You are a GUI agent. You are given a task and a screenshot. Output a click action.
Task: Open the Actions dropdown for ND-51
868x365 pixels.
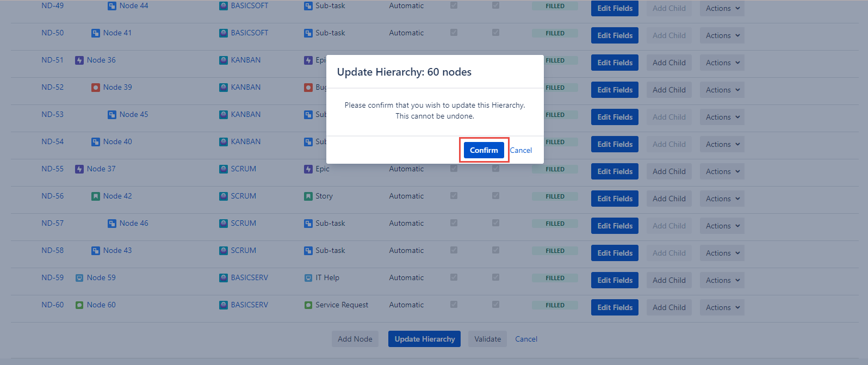722,63
